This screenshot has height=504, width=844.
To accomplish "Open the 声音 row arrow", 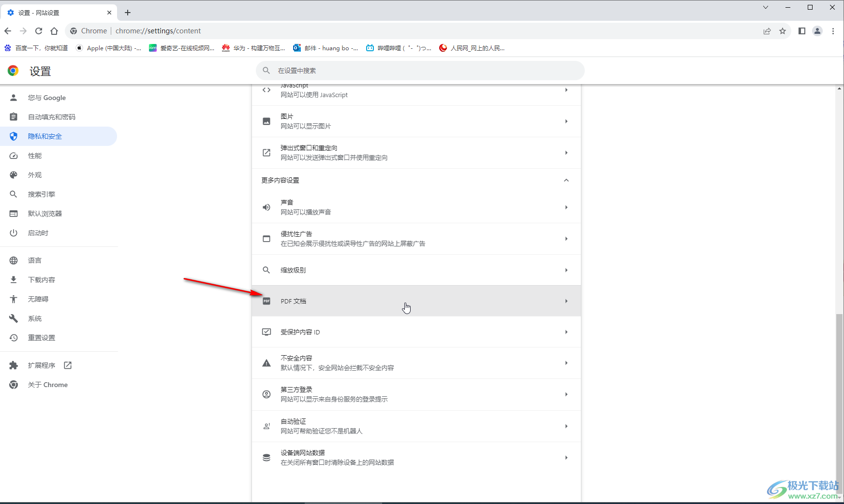I will [566, 207].
